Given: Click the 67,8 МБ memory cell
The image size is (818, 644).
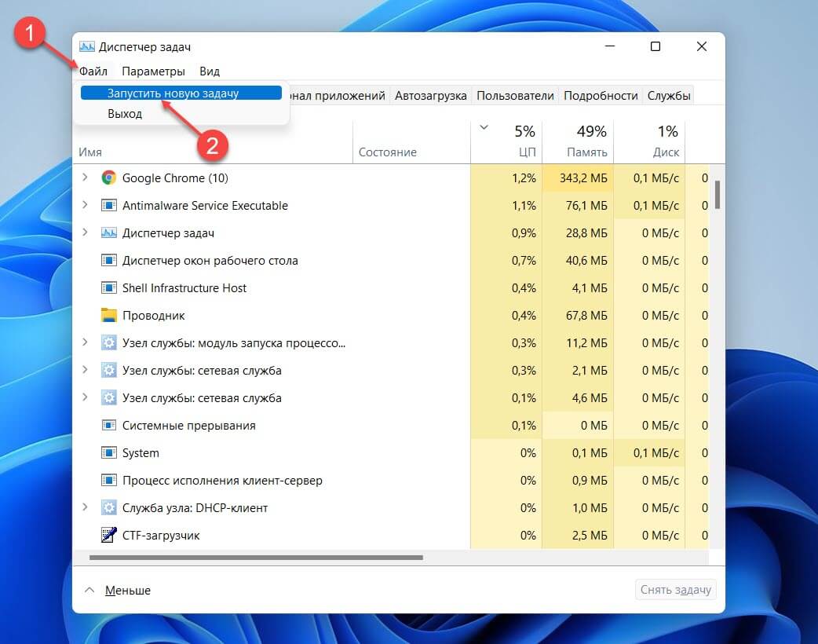Looking at the screenshot, I should point(578,315).
